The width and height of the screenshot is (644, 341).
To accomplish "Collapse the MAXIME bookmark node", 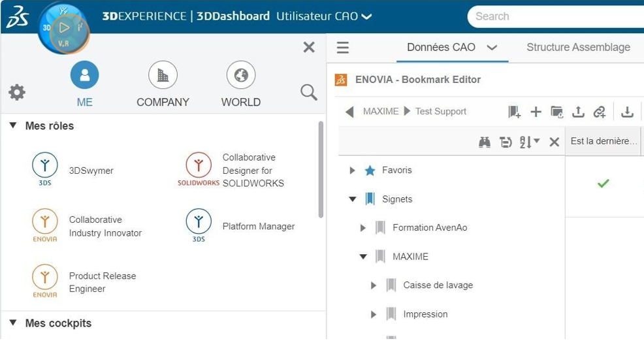I will point(363,256).
